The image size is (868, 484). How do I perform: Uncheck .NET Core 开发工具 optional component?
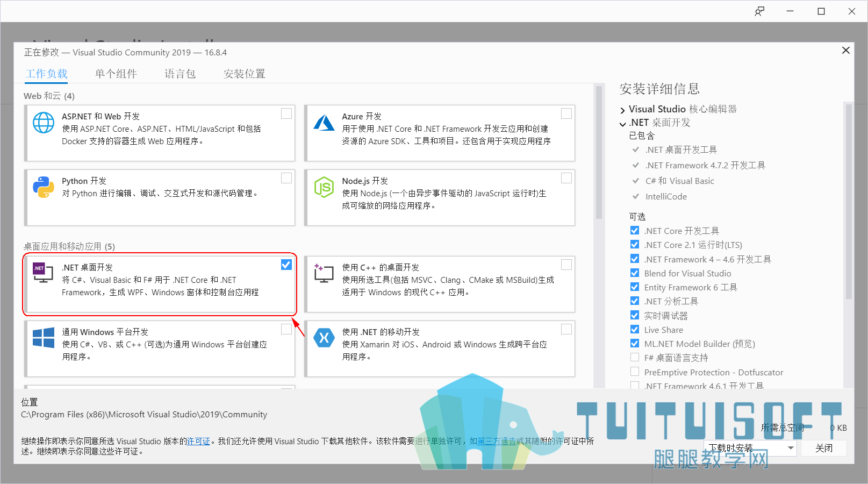(x=635, y=231)
